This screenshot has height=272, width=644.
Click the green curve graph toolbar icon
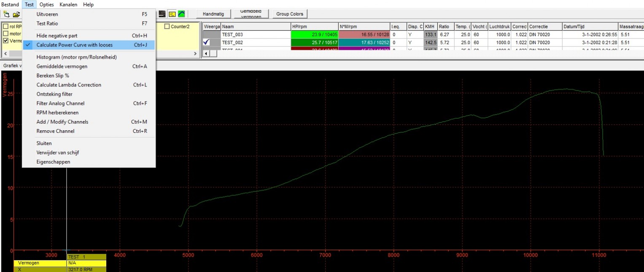click(181, 14)
